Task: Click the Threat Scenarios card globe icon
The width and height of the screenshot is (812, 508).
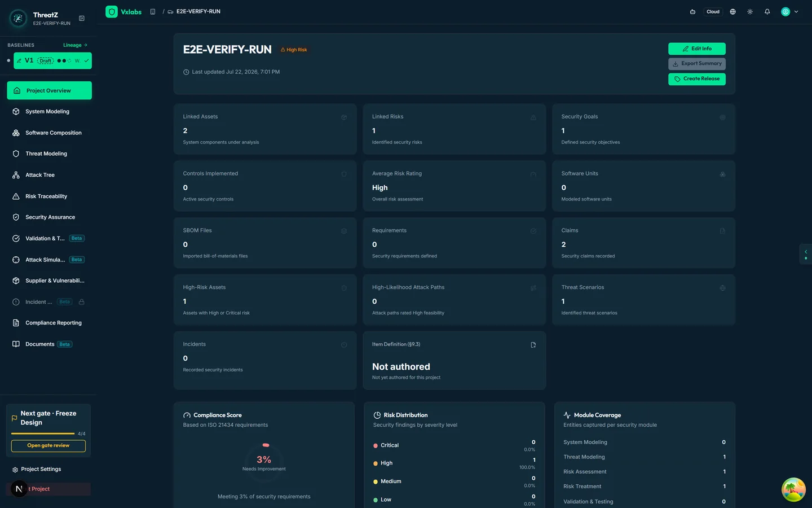Action: (722, 288)
